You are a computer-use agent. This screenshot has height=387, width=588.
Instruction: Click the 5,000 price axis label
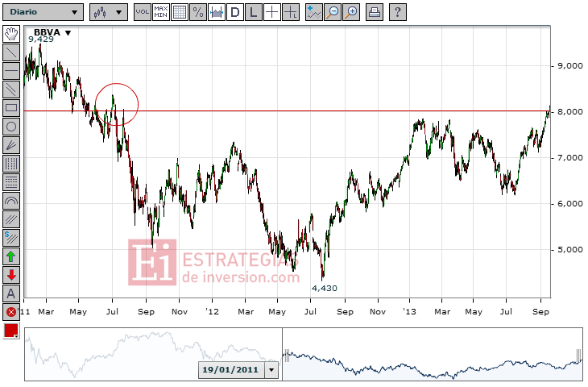click(570, 250)
